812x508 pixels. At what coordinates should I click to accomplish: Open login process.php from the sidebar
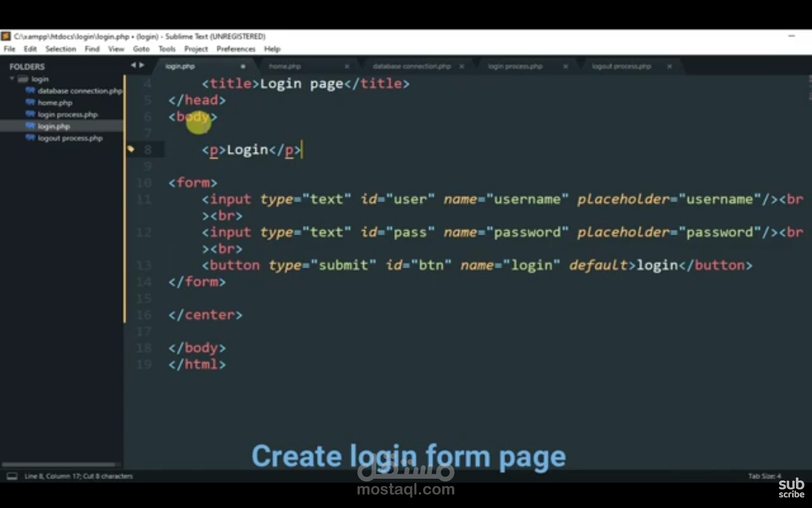click(67, 114)
